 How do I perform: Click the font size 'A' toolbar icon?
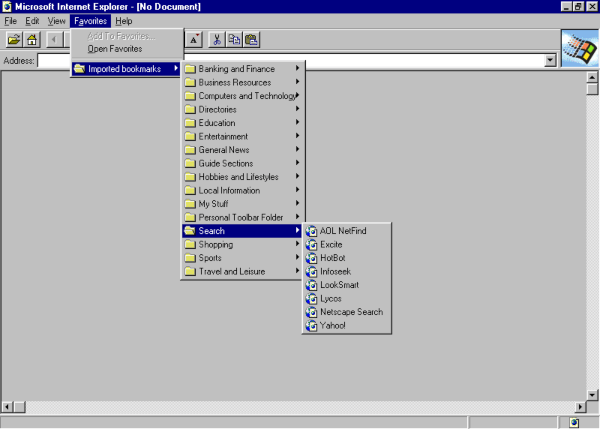pyautogui.click(x=194, y=39)
